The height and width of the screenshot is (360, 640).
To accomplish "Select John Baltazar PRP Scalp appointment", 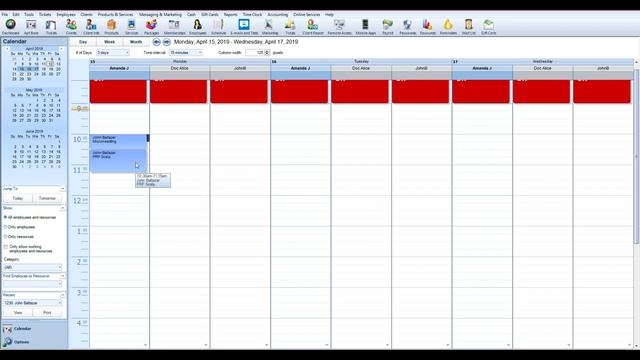I will point(118,160).
